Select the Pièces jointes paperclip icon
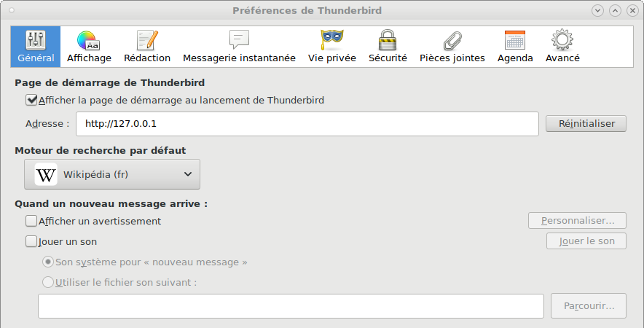644x328 pixels. [x=452, y=47]
